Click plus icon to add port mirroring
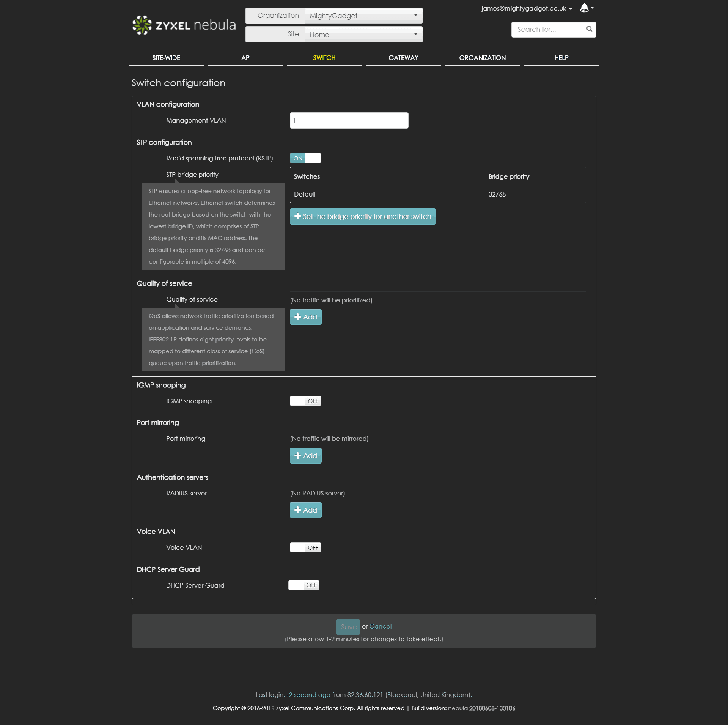 click(x=298, y=455)
